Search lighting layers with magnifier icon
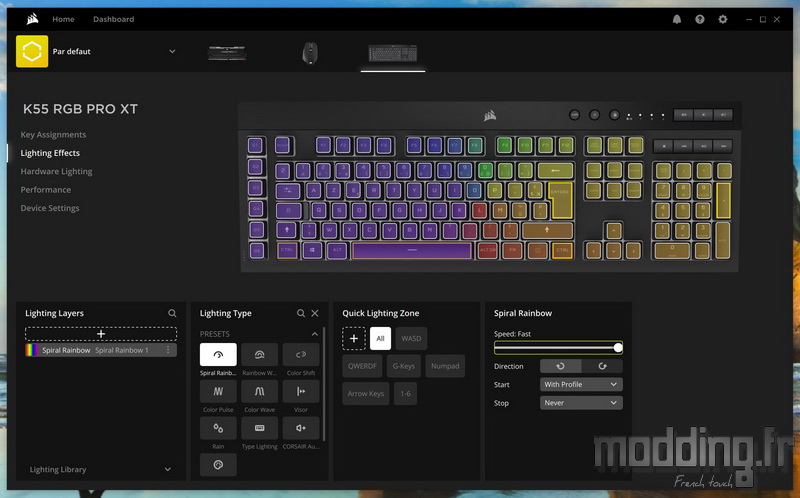800x498 pixels. 172,313
